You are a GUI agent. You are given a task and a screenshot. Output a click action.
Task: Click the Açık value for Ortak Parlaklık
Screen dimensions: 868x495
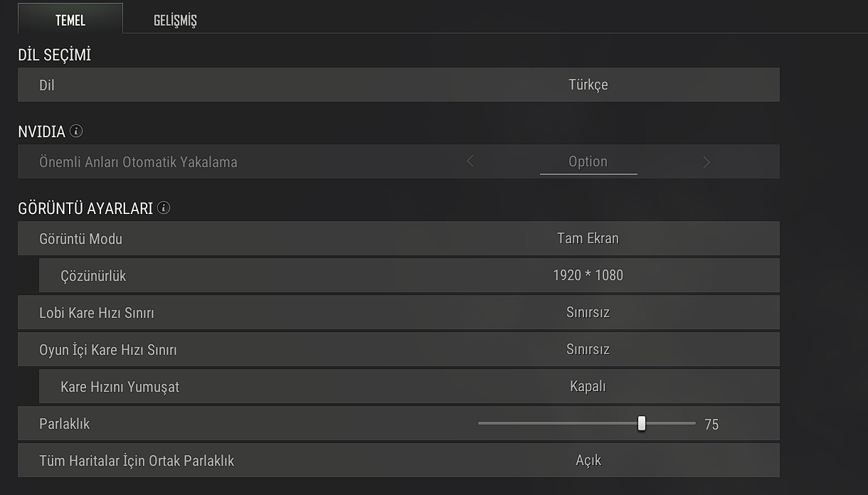pos(588,461)
